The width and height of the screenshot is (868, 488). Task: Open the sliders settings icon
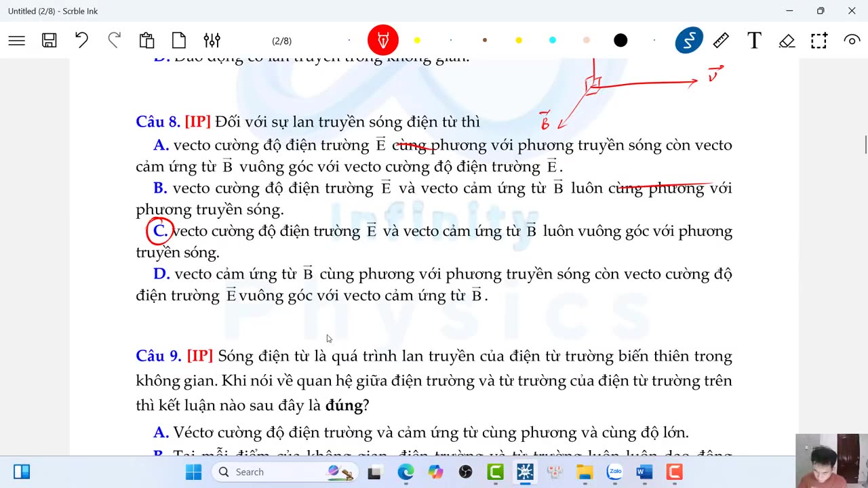click(212, 41)
